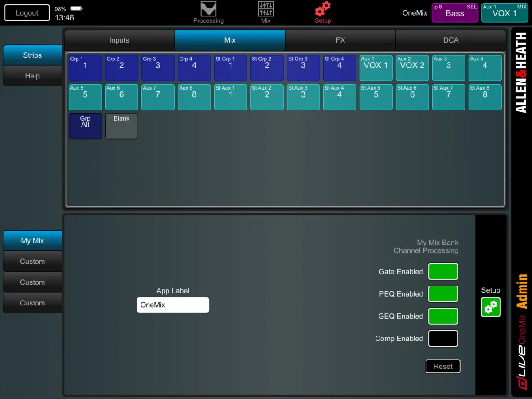Pick the Grp 3 strip tile
532x399 pixels.
coord(158,68)
